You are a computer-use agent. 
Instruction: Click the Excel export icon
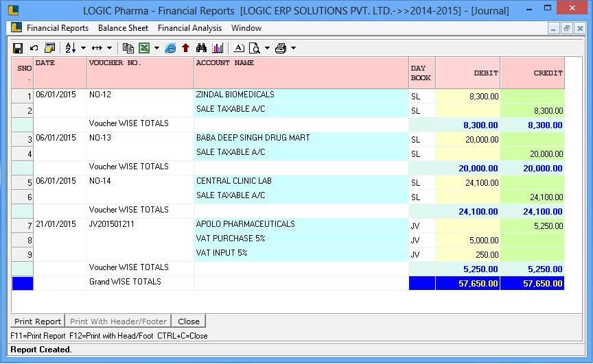pyautogui.click(x=144, y=48)
